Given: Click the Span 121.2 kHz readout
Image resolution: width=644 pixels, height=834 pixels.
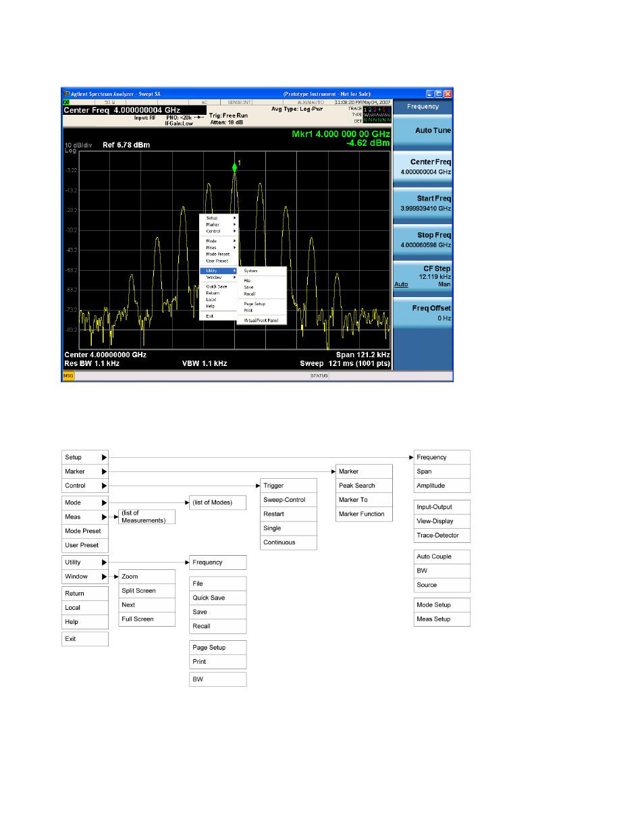Looking at the screenshot, I should point(363,355).
